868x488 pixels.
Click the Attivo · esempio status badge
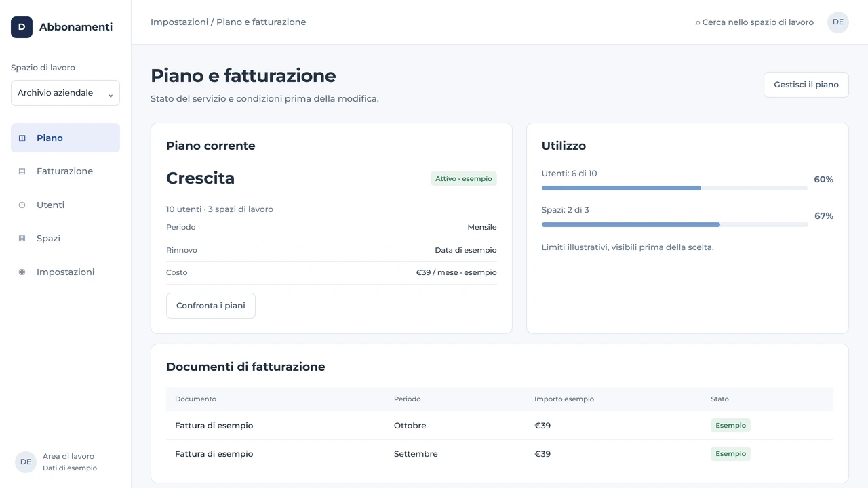pos(464,179)
